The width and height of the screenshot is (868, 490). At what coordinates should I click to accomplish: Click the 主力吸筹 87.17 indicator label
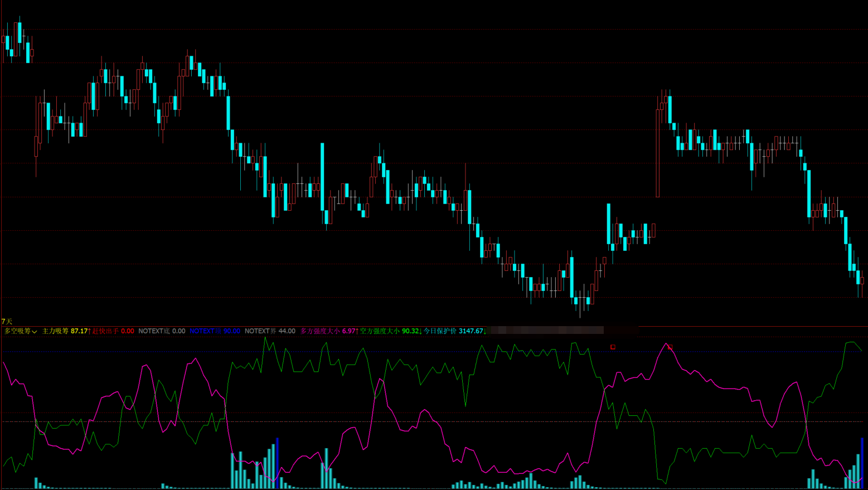65,331
